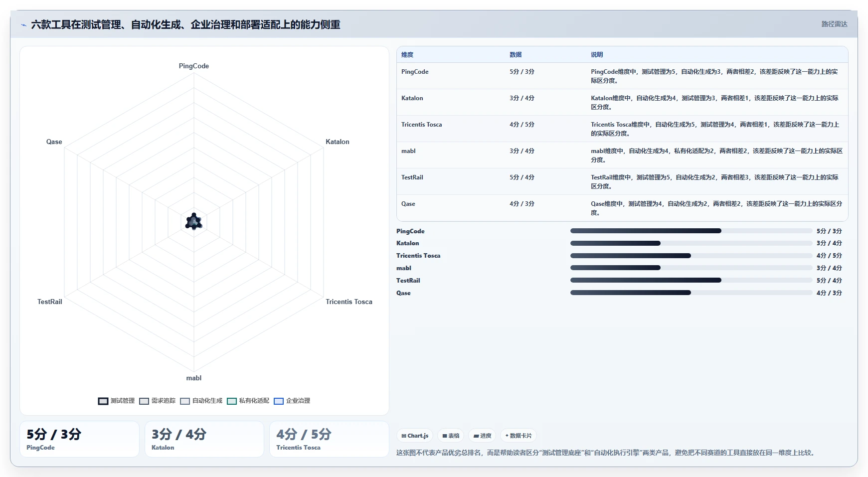The image size is (868, 477).
Task: Click the footnote text starting 这张图不代表
Action: point(606,453)
